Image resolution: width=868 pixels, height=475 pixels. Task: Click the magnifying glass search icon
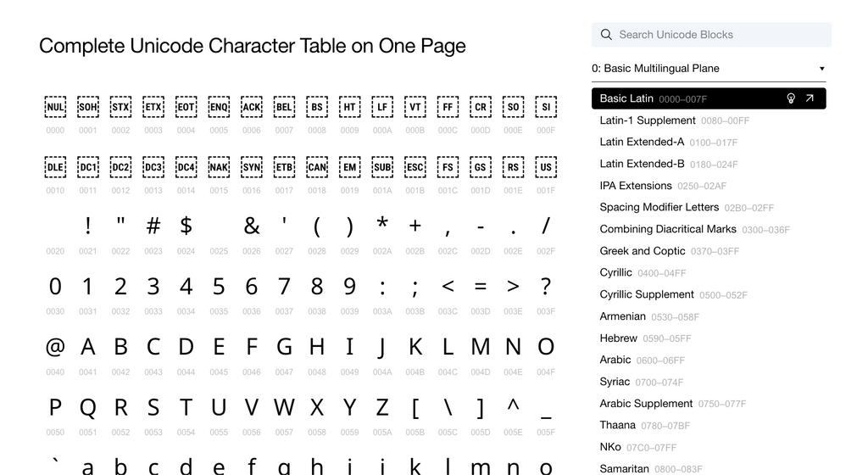[x=606, y=35]
